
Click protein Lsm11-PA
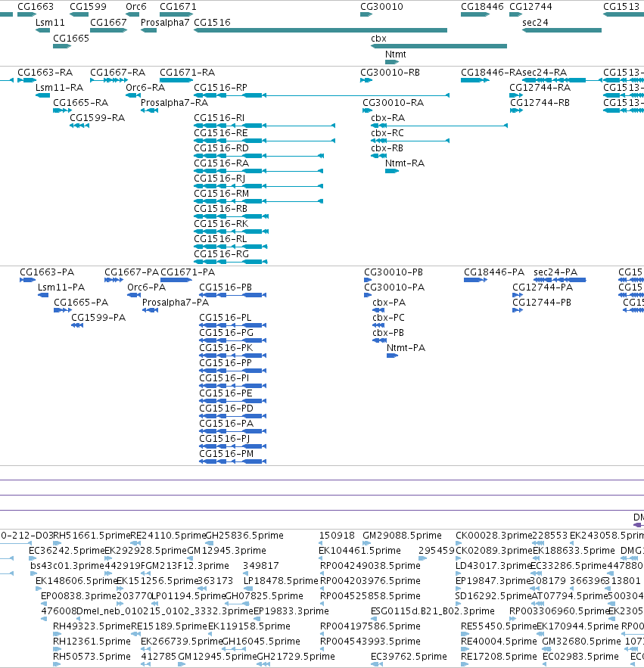tap(43, 295)
